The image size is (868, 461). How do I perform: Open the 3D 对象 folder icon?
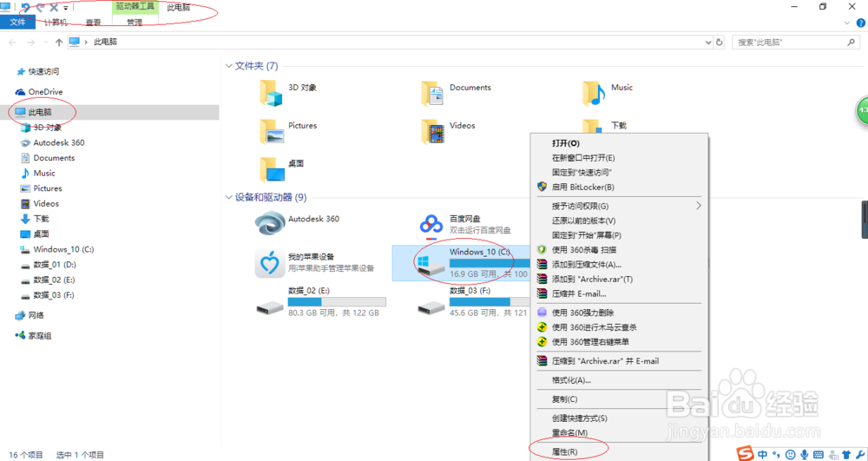(x=271, y=93)
